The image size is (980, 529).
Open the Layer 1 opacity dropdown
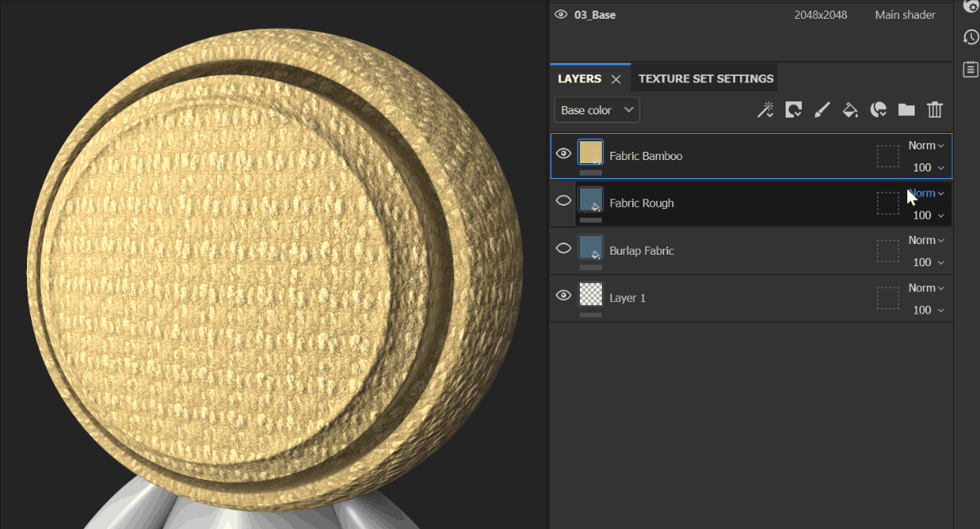(929, 310)
